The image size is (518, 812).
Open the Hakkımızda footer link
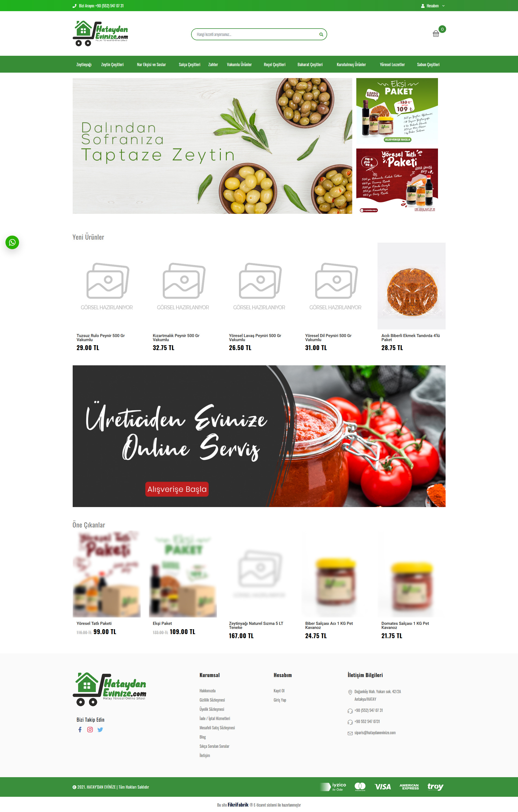tap(207, 691)
